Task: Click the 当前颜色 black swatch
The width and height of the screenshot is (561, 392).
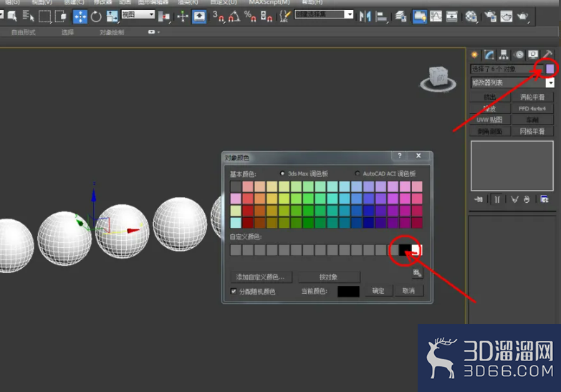Action: click(x=348, y=291)
